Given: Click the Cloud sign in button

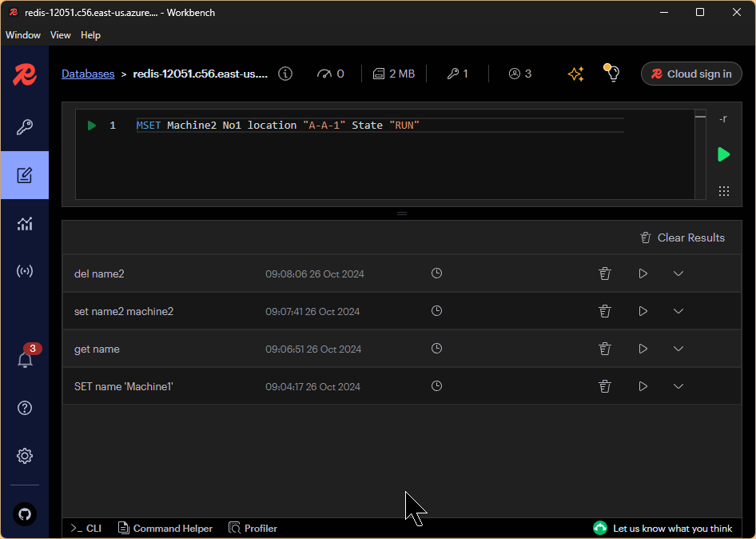Looking at the screenshot, I should pos(691,74).
